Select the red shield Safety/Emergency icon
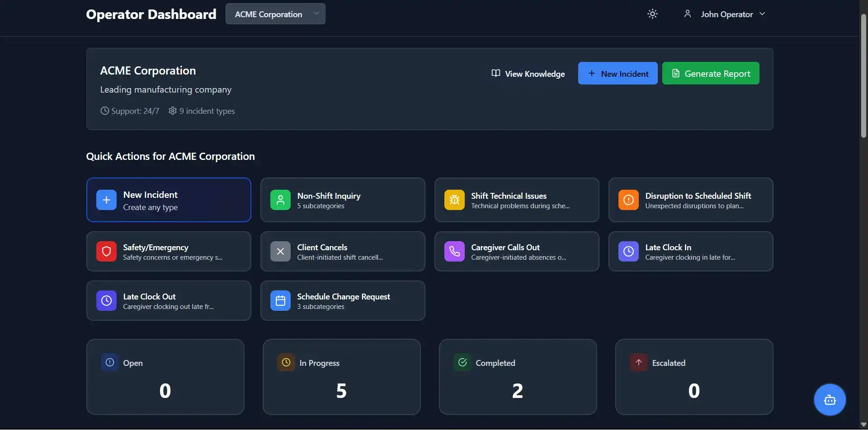Viewport: 868px width, 430px height. 106,252
